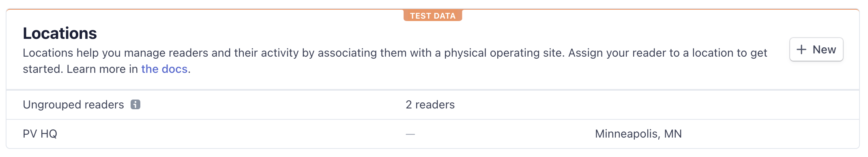Click the Minneapolis, MN address cell
868x157 pixels.
tap(638, 134)
